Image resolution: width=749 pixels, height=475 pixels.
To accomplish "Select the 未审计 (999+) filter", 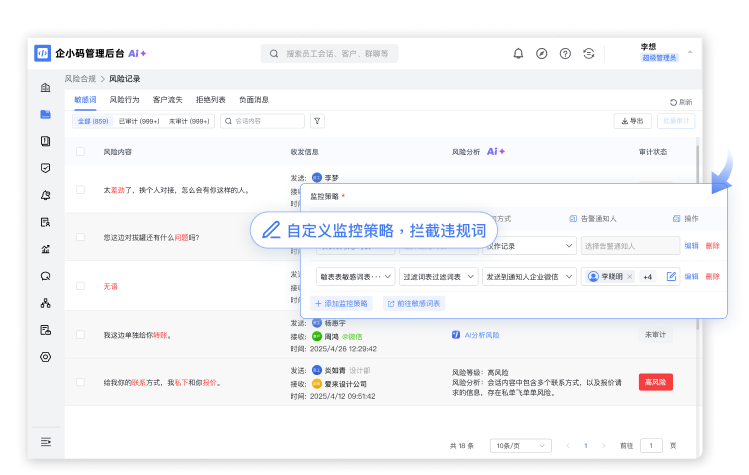I will tap(189, 121).
